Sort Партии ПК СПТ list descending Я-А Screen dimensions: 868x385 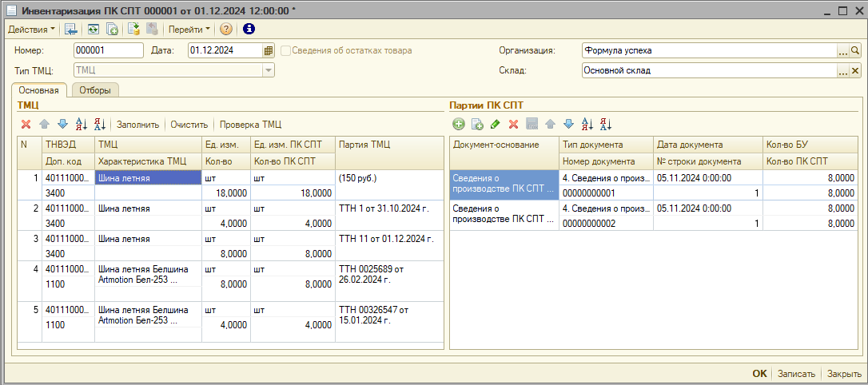pyautogui.click(x=606, y=124)
